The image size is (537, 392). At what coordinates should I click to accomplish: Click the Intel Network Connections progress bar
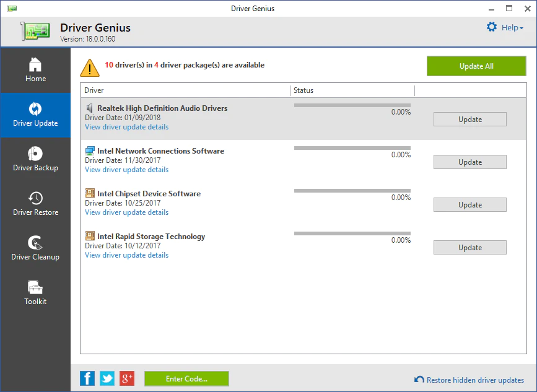(x=352, y=148)
